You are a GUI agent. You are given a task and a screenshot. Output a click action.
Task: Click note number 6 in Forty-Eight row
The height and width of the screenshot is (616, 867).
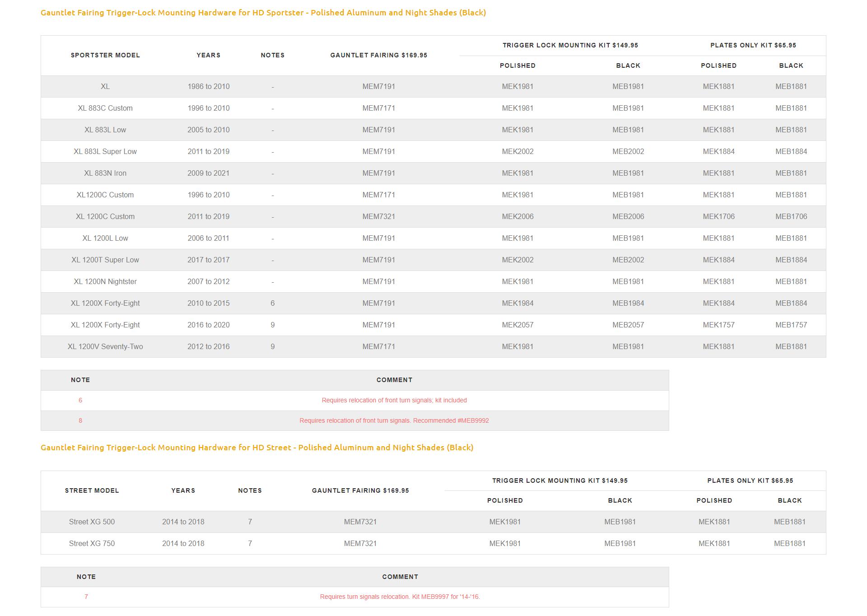coord(272,303)
